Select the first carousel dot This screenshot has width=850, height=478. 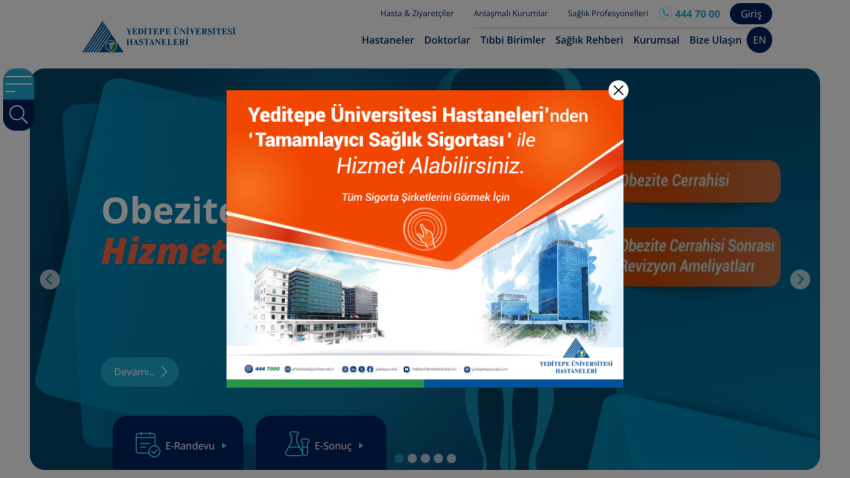point(399,458)
